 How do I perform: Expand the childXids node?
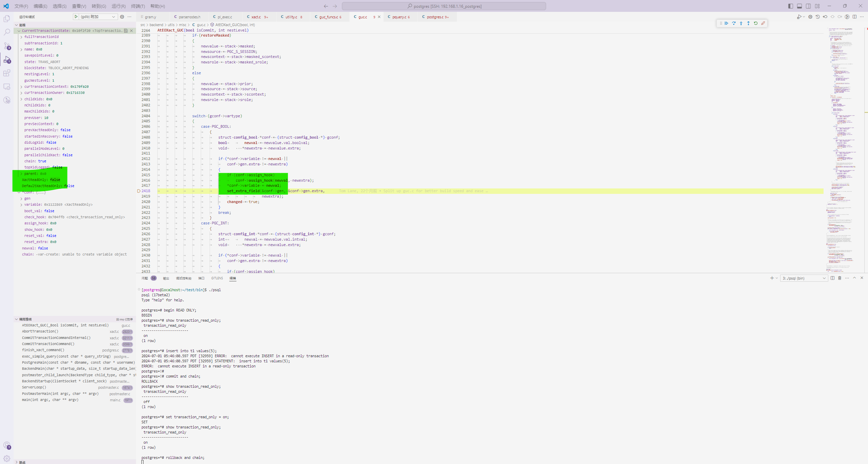click(21, 99)
